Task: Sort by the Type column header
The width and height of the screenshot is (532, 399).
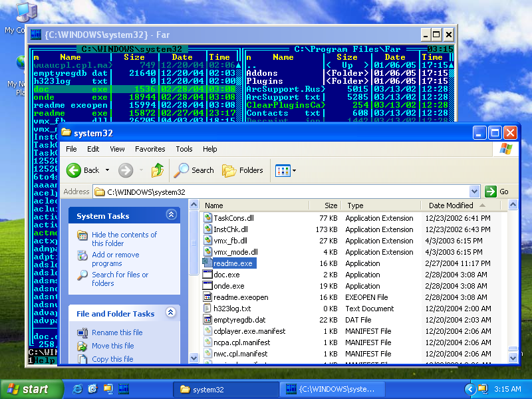Action: point(380,205)
